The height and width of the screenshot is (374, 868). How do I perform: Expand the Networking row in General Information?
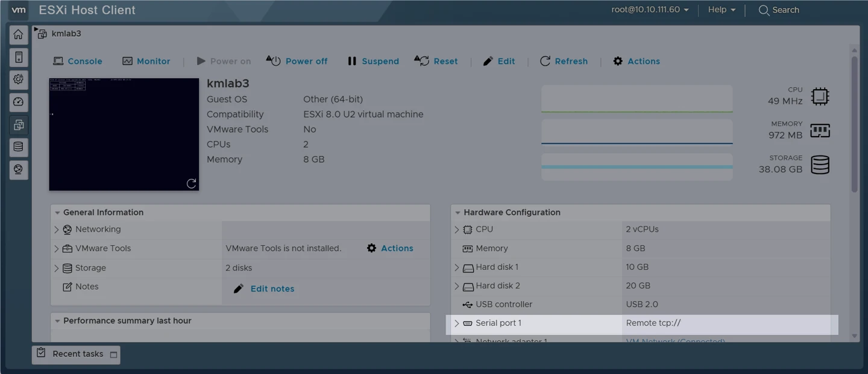(x=57, y=229)
